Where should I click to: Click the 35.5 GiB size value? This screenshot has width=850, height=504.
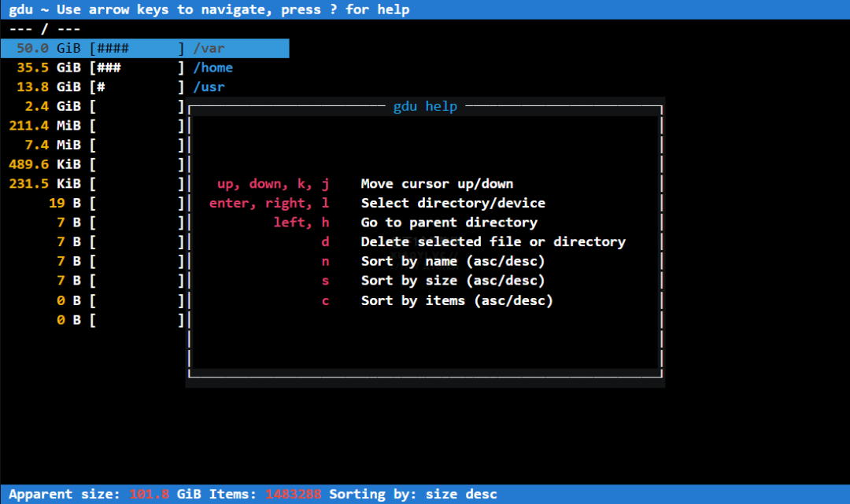pyautogui.click(x=48, y=68)
